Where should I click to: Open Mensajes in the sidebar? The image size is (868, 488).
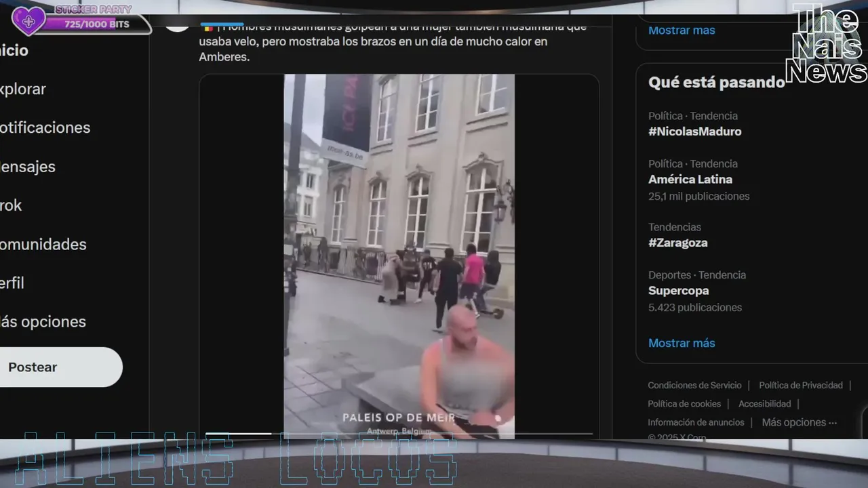click(x=28, y=167)
